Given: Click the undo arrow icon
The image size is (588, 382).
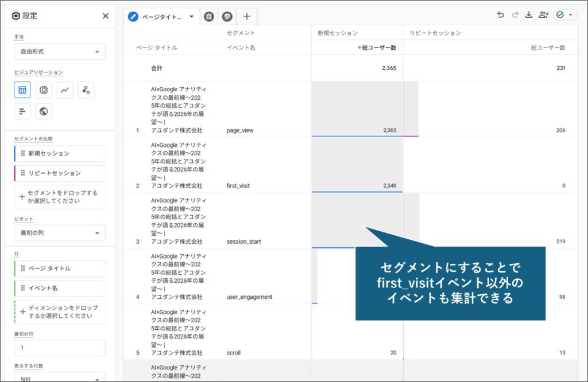Looking at the screenshot, I should coord(501,15).
